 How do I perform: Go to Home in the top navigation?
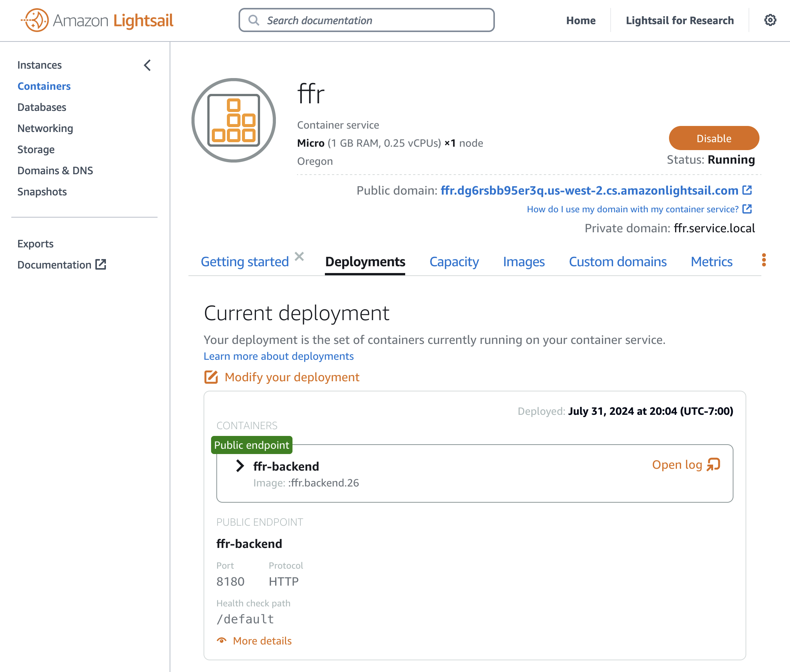coord(580,20)
